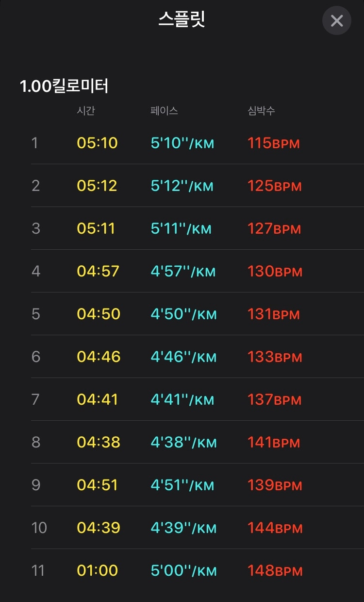This screenshot has height=602, width=364.
Task: Tap split 7 time 04:41
Action: pos(97,399)
